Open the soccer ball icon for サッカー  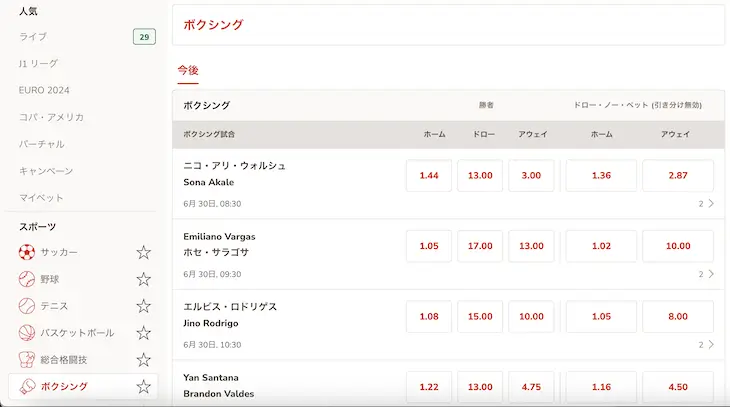tap(27, 252)
